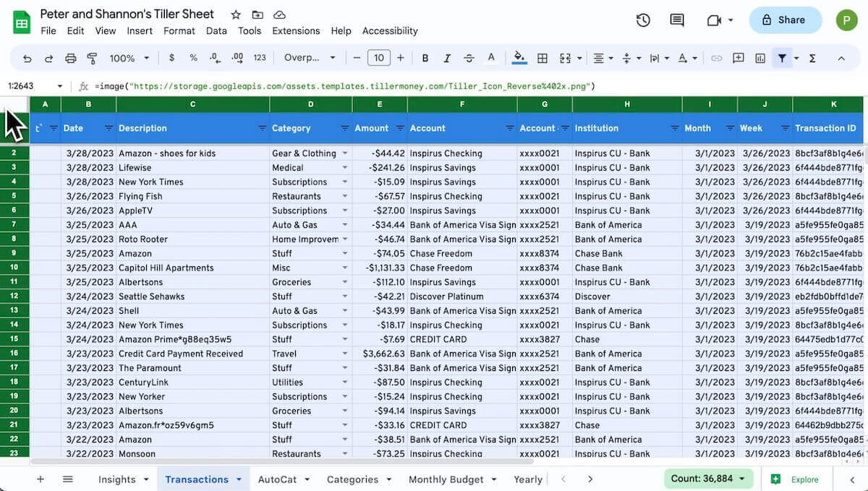This screenshot has width=868, height=491.
Task: Open name box range dropdown
Action: pyautogui.click(x=59, y=86)
